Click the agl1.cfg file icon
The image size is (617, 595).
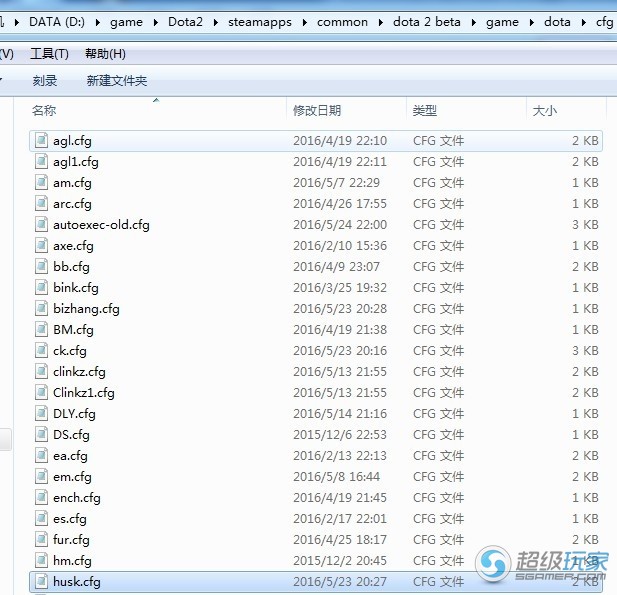[41, 161]
